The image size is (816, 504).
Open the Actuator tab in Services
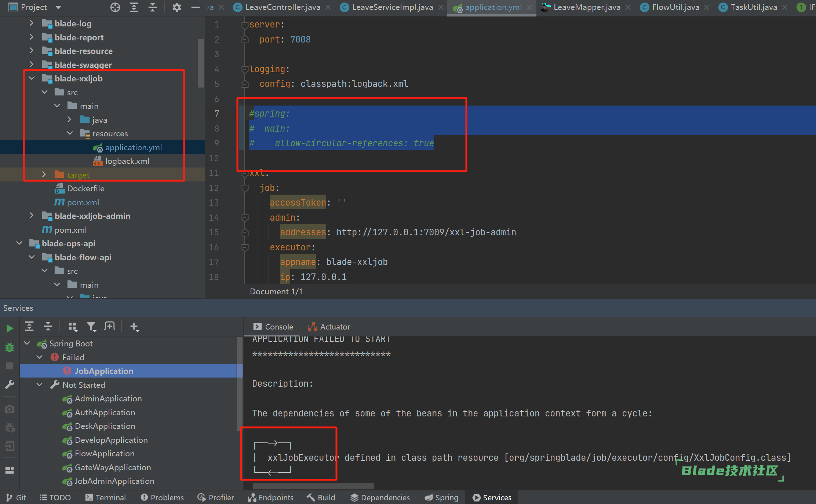pos(329,327)
